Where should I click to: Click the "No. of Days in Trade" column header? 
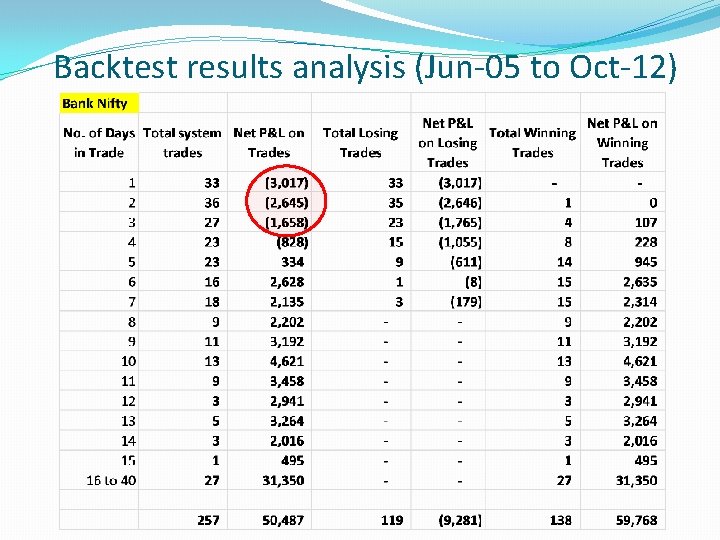[x=99, y=142]
